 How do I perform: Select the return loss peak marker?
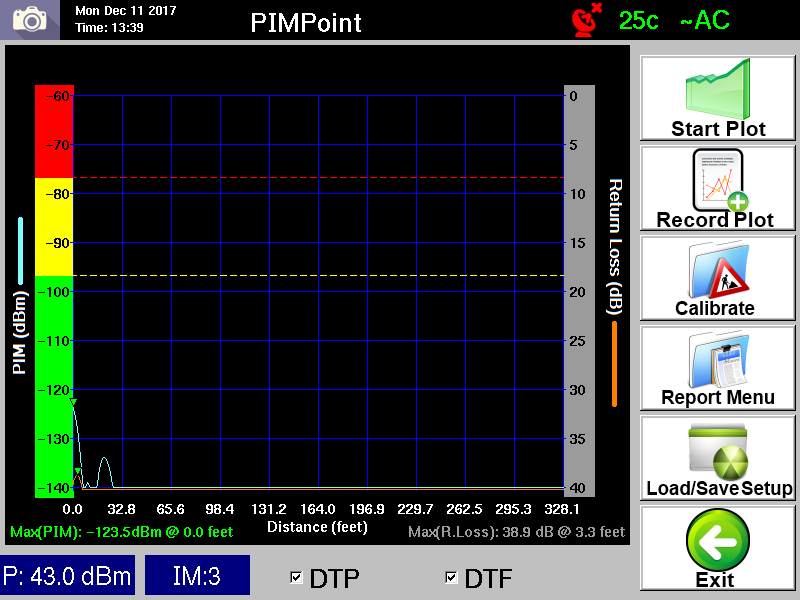78,471
